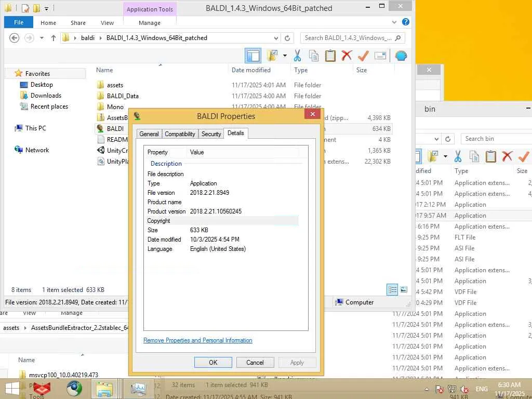Toggle the navigation pane toolbar icon
The image size is (532, 399).
coord(253,56)
